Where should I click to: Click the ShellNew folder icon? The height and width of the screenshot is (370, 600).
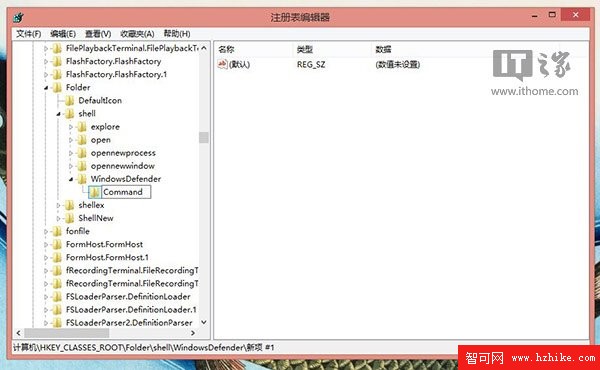(69, 218)
